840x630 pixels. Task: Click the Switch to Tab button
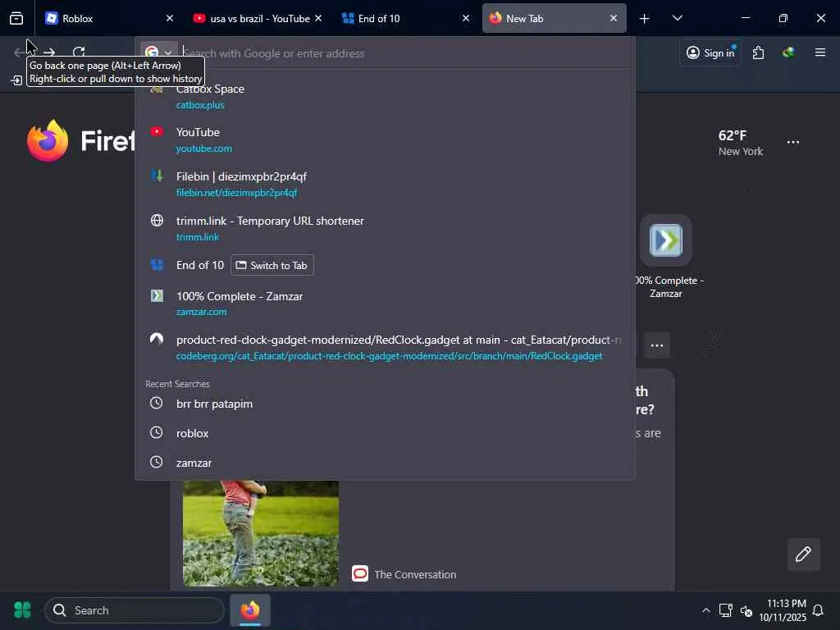coord(272,265)
